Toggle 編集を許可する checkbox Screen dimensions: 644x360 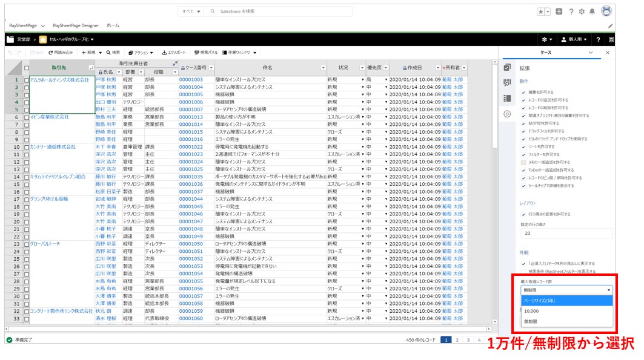(523, 92)
